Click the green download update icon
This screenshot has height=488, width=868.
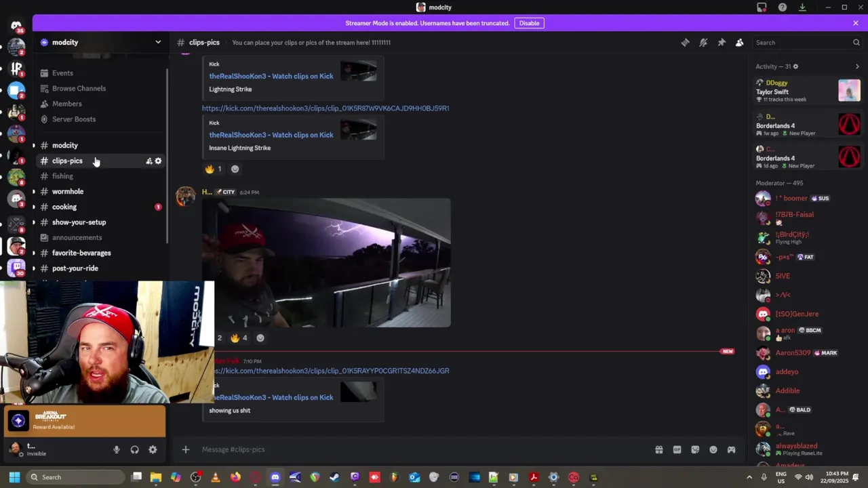(802, 7)
